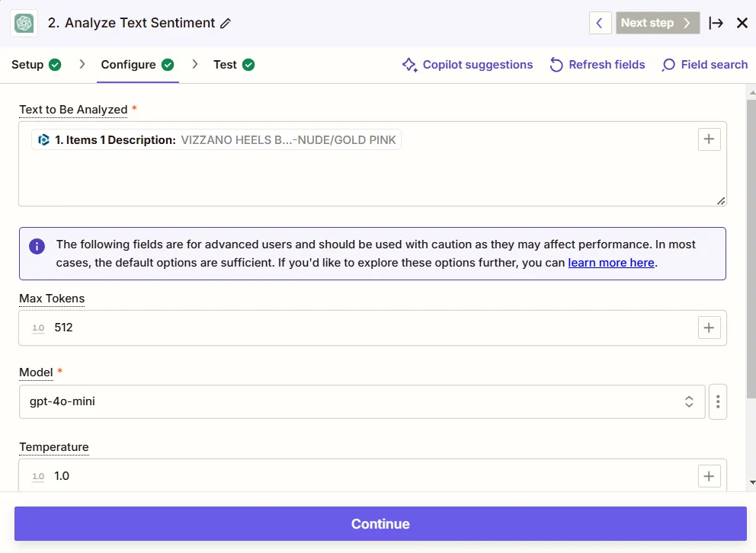The image size is (756, 553).
Task: Select the Configure tab
Action: click(127, 65)
